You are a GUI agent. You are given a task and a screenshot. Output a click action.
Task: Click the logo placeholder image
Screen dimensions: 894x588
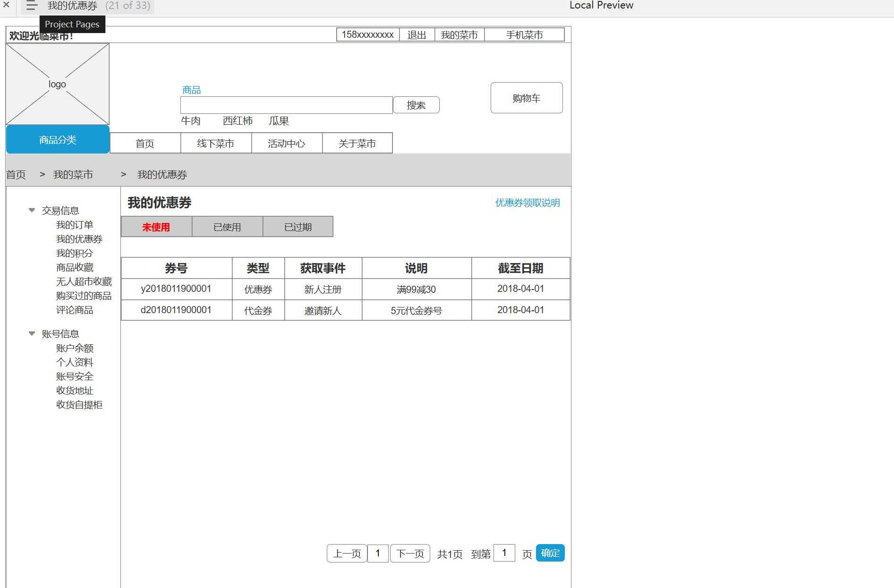coord(57,84)
